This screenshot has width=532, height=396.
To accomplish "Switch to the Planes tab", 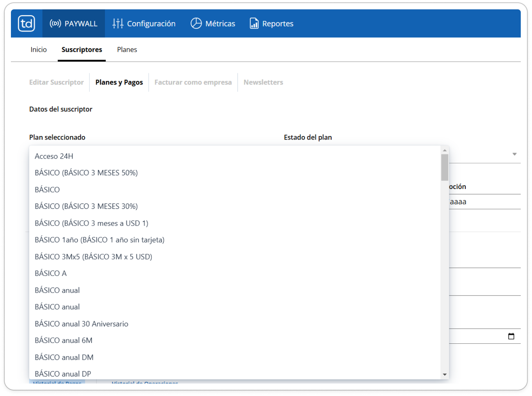I will 127,49.
